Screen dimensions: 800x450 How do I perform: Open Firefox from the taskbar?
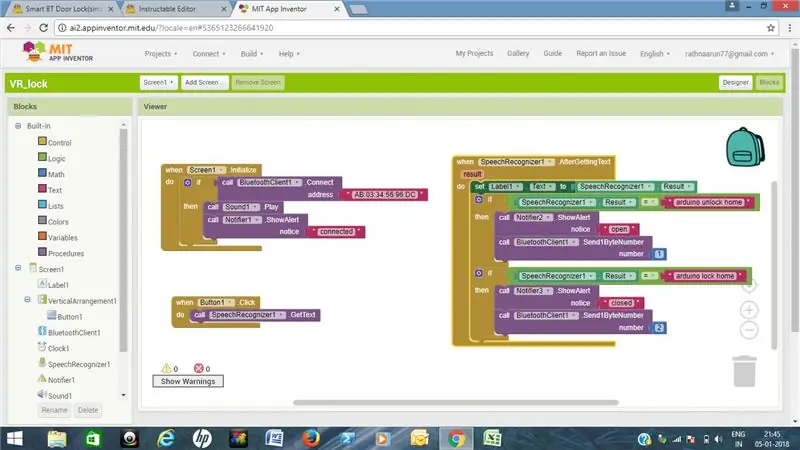pos(310,439)
